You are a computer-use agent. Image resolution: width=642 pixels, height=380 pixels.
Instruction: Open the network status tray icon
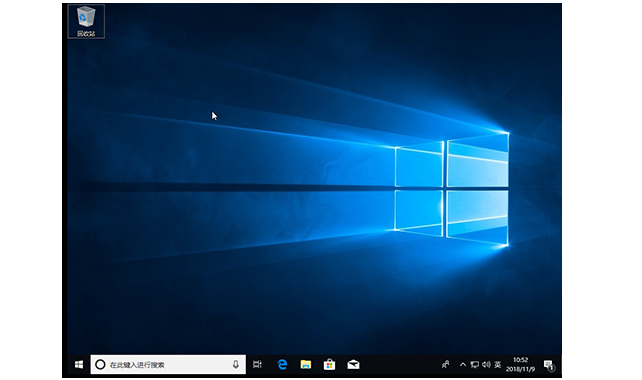click(475, 364)
